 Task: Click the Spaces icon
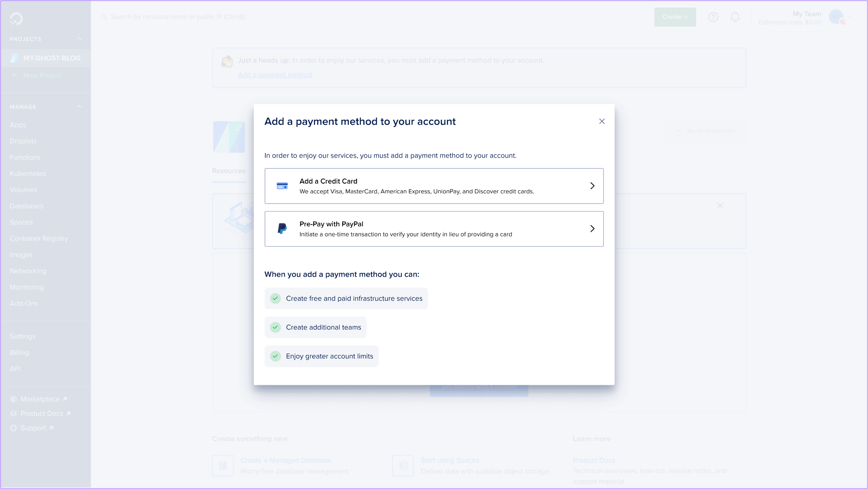coord(403,466)
